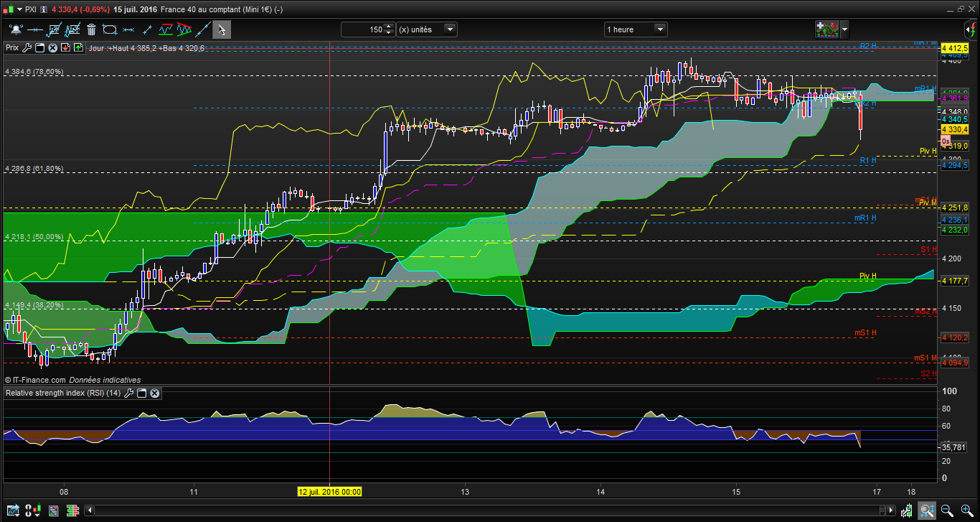Expand the add indicator dropdown arrow
The width and height of the screenshot is (980, 522).
844,29
